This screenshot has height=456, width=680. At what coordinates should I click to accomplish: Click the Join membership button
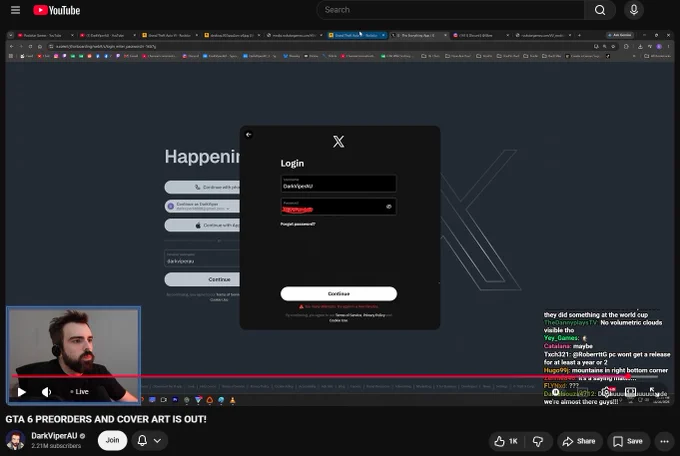click(112, 440)
